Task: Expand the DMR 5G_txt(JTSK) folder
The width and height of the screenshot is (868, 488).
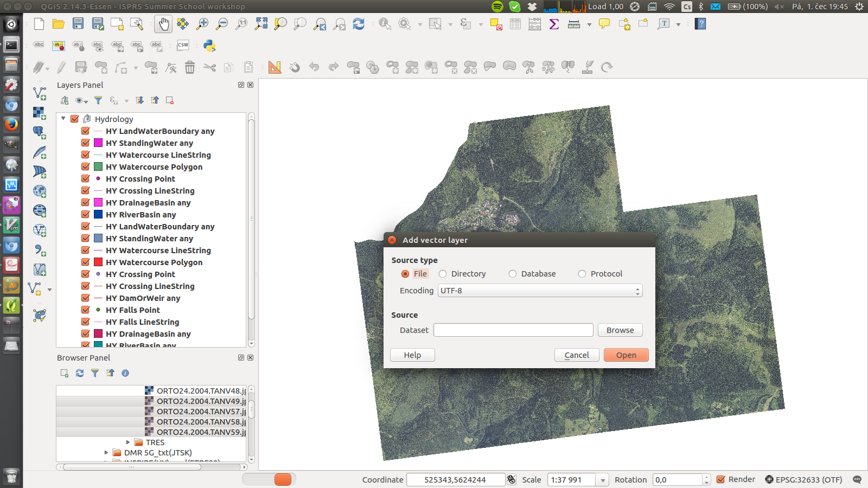Action: pyautogui.click(x=106, y=452)
